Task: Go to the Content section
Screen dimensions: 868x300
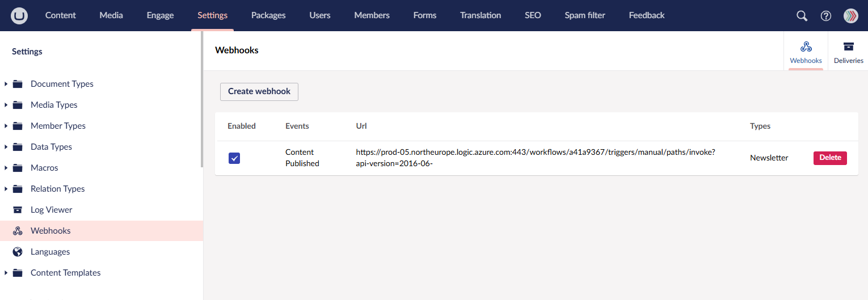Action: tap(61, 15)
